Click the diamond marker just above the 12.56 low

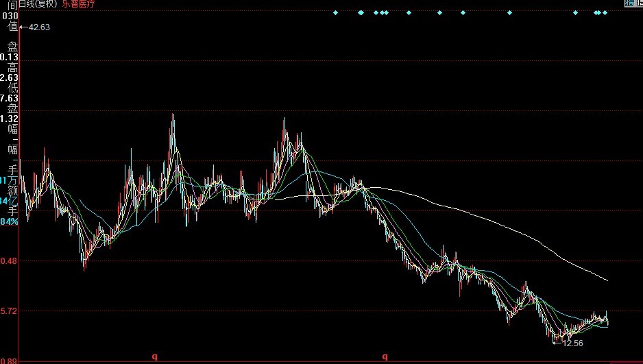575,13
